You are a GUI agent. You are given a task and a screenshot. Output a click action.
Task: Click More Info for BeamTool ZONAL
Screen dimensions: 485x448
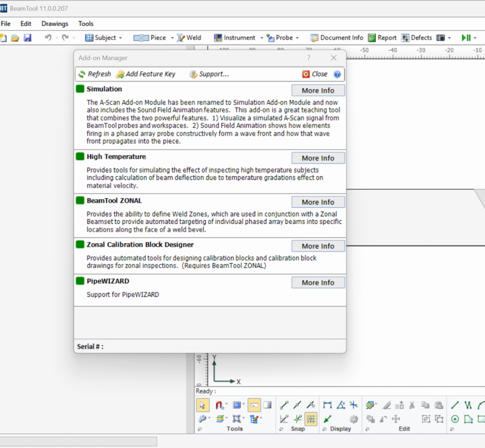coord(318,202)
